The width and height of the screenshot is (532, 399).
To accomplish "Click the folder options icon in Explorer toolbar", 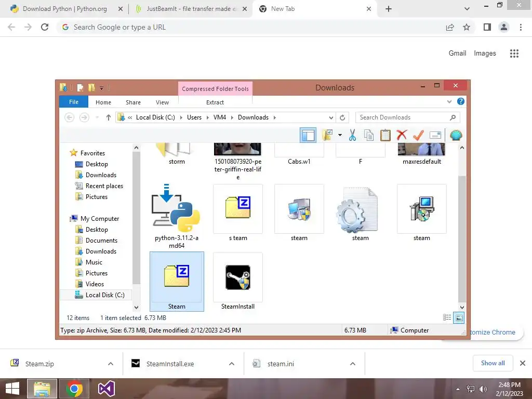I will (327, 135).
